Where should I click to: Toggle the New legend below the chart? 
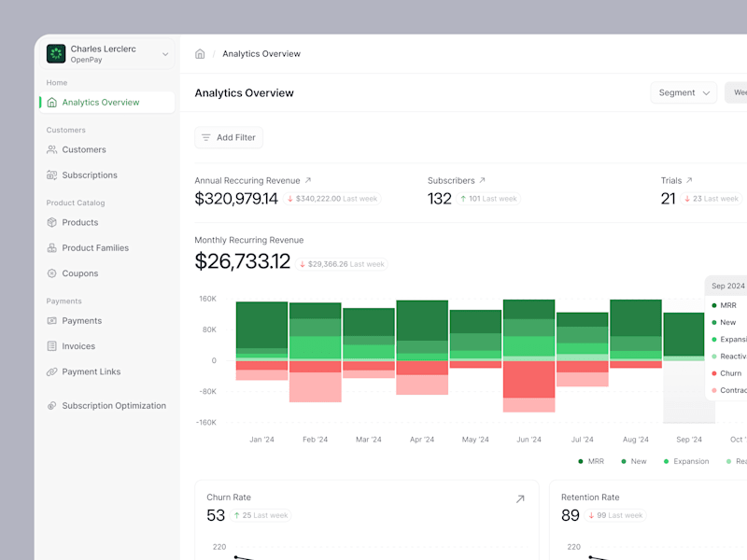634,461
